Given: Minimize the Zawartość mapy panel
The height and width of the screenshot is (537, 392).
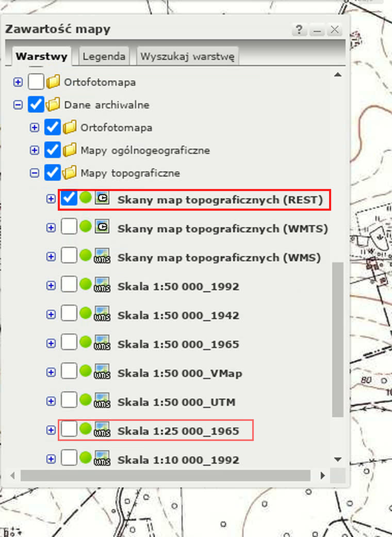Looking at the screenshot, I should pyautogui.click(x=317, y=30).
